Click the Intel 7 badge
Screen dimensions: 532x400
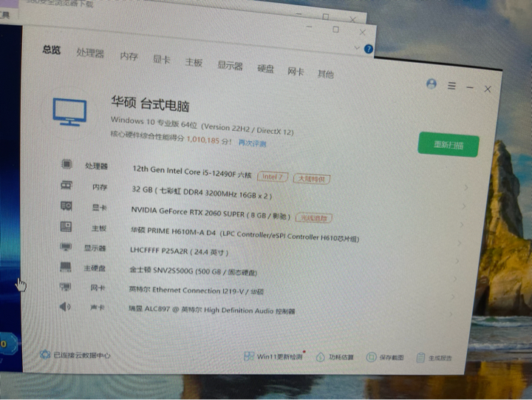click(273, 177)
